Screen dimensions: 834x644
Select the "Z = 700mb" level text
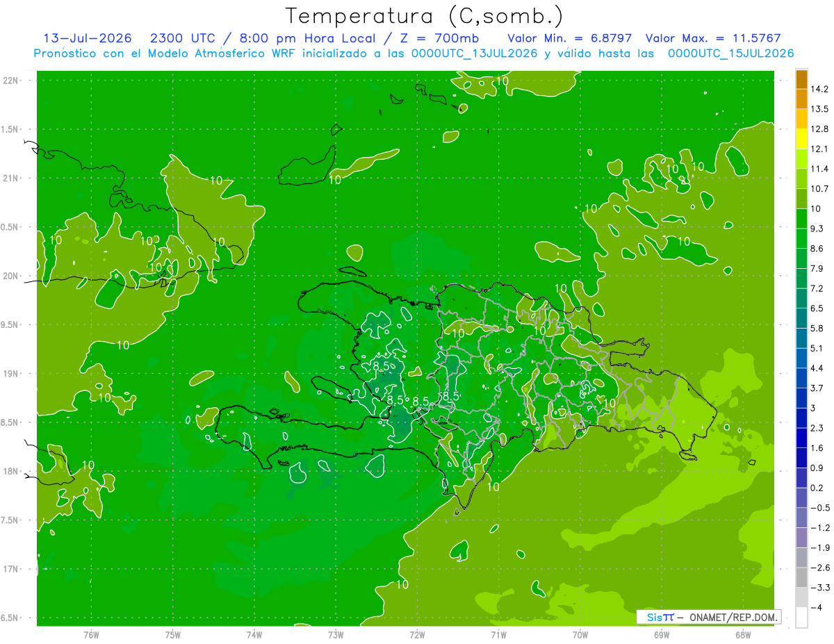[441, 38]
